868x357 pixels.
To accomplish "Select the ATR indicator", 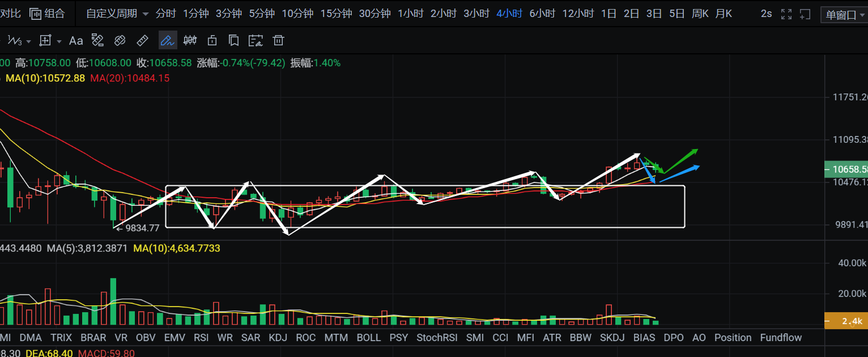I will (x=552, y=338).
